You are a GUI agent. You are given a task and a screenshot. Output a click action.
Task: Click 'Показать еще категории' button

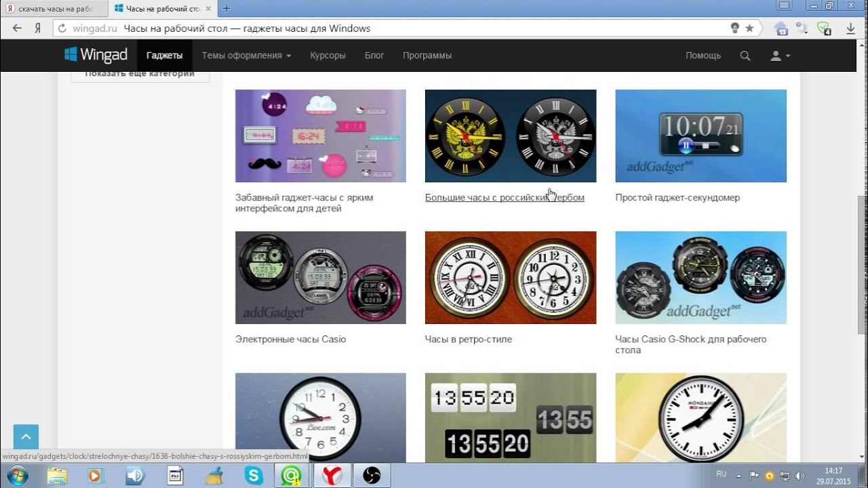140,74
